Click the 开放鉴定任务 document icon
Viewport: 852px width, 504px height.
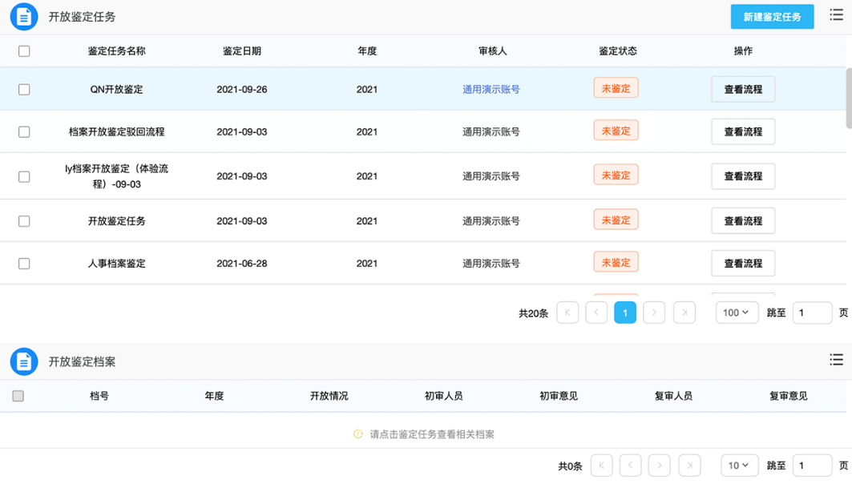pyautogui.click(x=24, y=16)
